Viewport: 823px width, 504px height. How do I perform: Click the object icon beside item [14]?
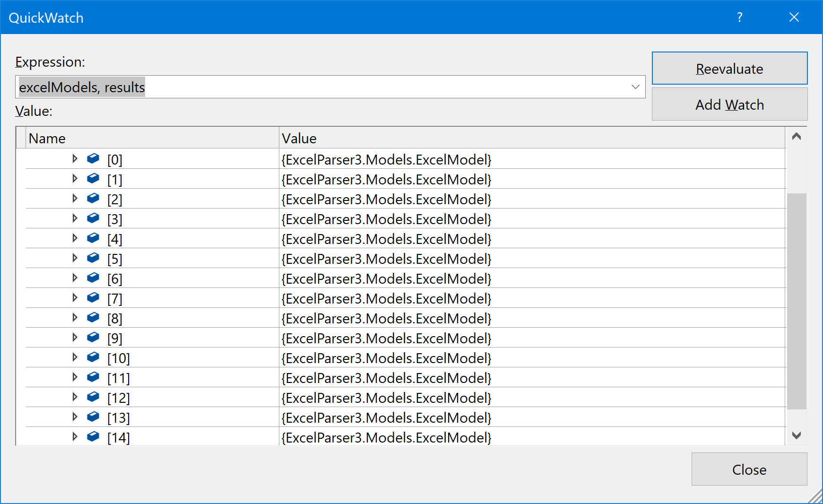[93, 436]
